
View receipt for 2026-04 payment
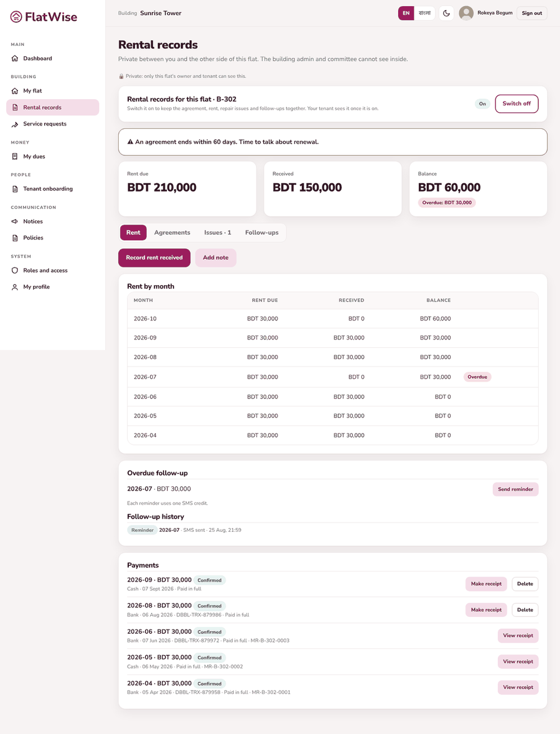(517, 687)
